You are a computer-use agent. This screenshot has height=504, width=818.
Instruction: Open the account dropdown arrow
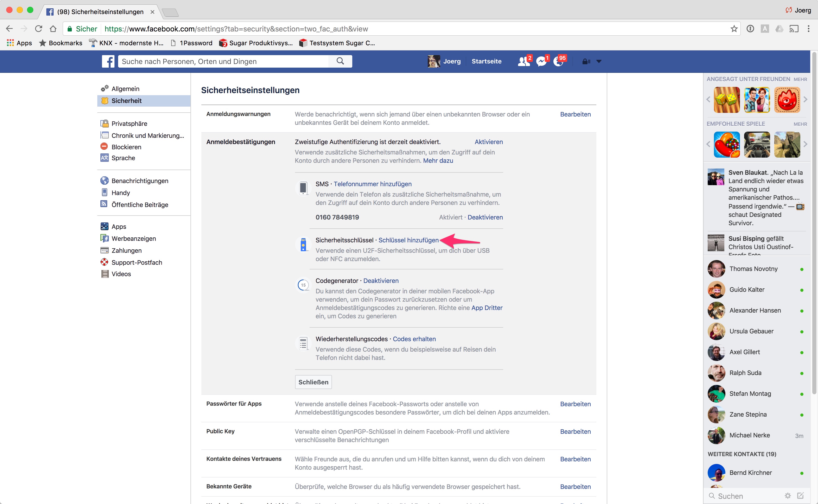tap(599, 61)
